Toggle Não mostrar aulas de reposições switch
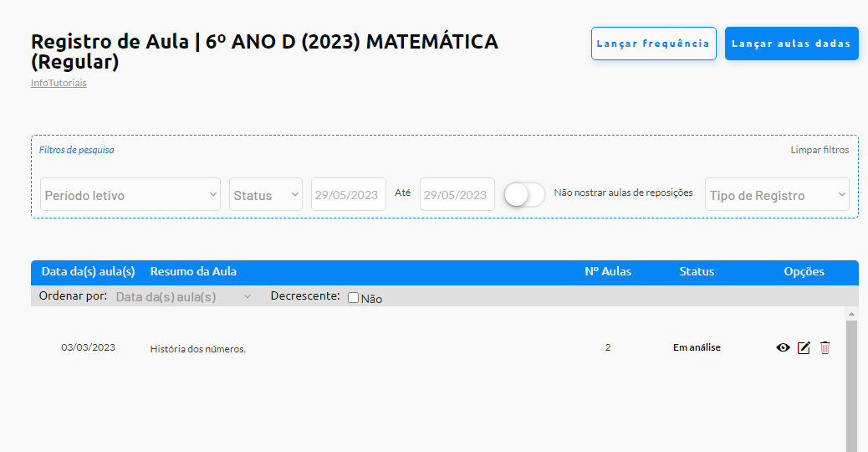The width and height of the screenshot is (868, 452). click(x=525, y=194)
